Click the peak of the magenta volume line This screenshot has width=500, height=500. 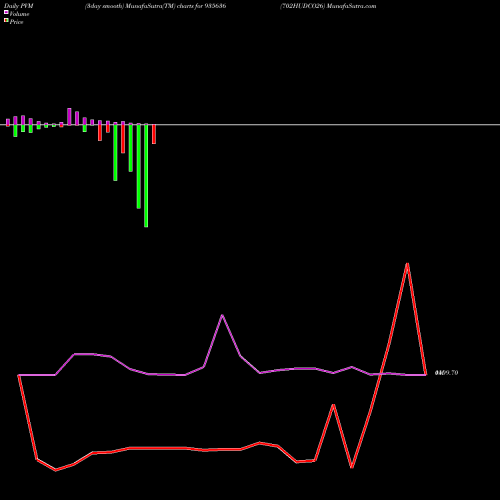point(222,315)
